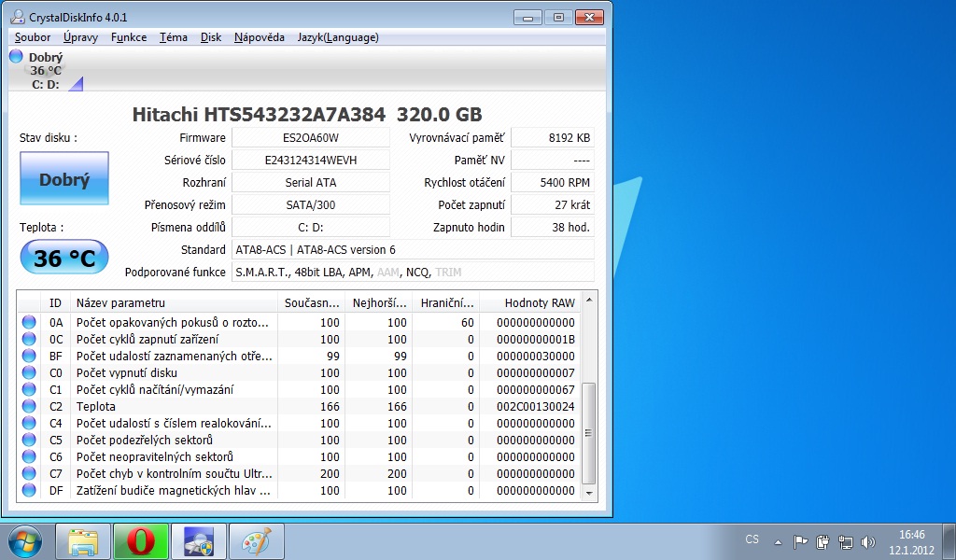Click RAW value 002C00130024
956x560 pixels.
point(535,406)
